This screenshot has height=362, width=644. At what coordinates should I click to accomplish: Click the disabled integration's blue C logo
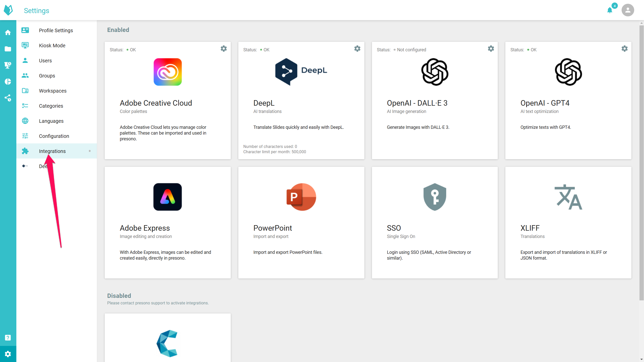[x=167, y=343]
